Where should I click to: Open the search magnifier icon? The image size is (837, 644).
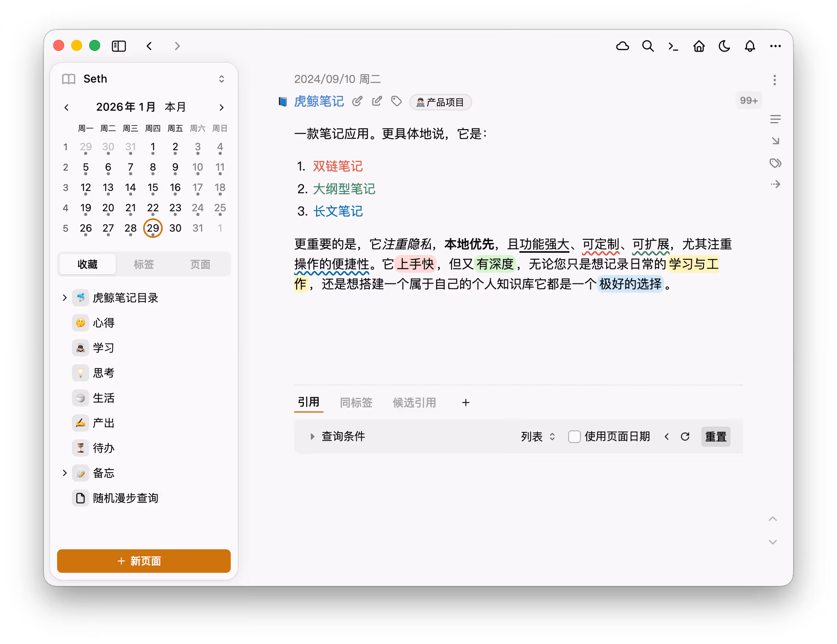pyautogui.click(x=648, y=46)
